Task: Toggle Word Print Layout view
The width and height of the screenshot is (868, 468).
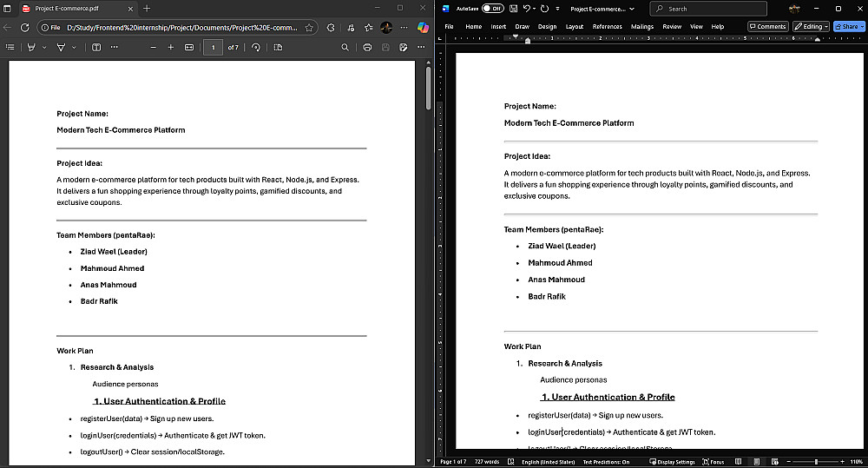Action: pos(756,461)
